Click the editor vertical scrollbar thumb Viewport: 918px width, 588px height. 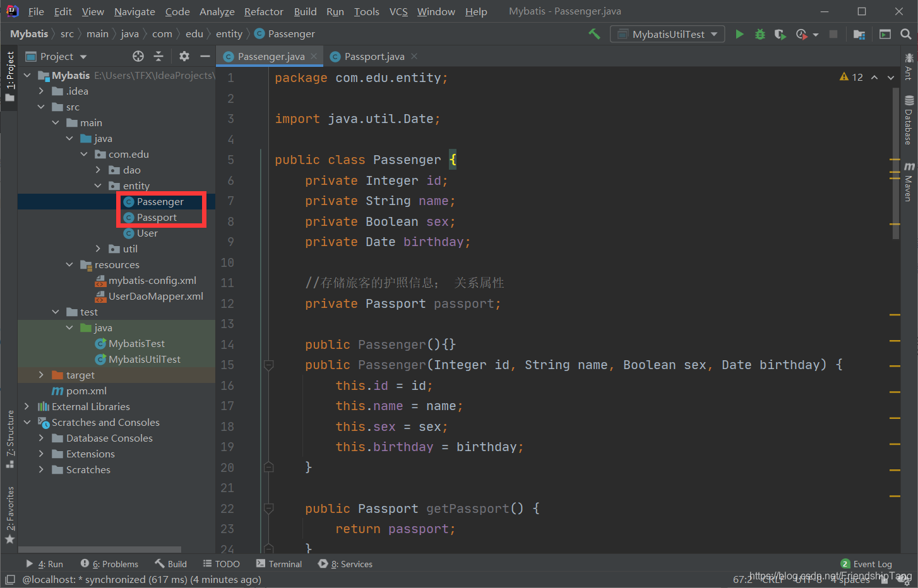[895, 163]
